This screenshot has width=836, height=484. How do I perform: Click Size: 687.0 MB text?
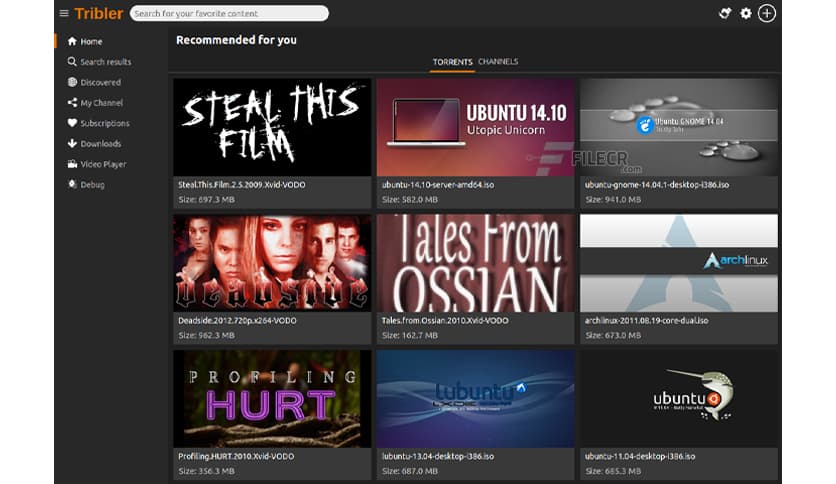click(409, 471)
